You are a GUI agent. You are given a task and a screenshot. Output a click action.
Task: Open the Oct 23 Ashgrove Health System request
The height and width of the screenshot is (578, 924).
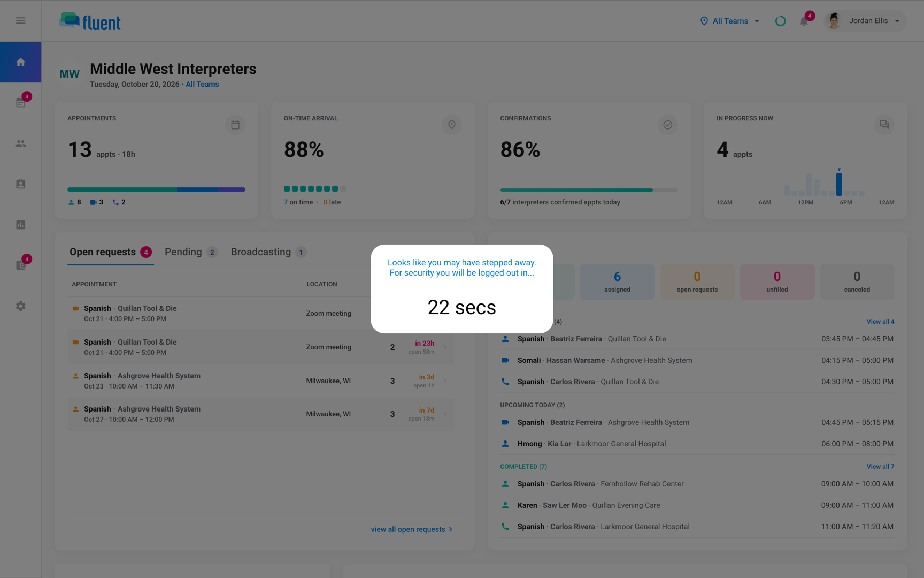pos(260,381)
